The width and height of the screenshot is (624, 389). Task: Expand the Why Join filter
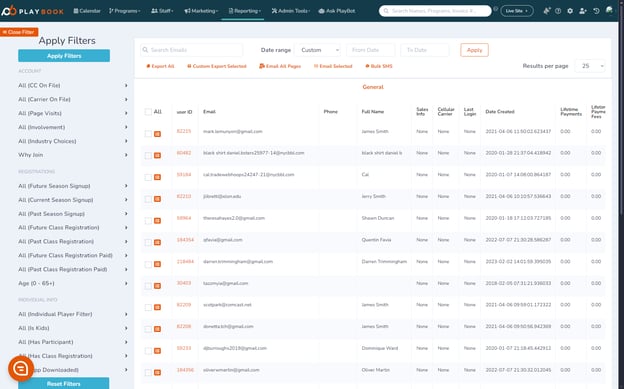[73, 155]
